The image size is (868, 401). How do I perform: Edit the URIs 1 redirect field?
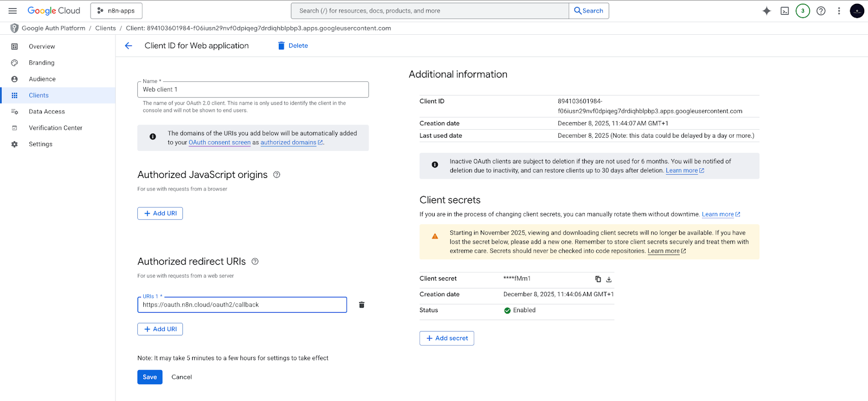point(242,305)
